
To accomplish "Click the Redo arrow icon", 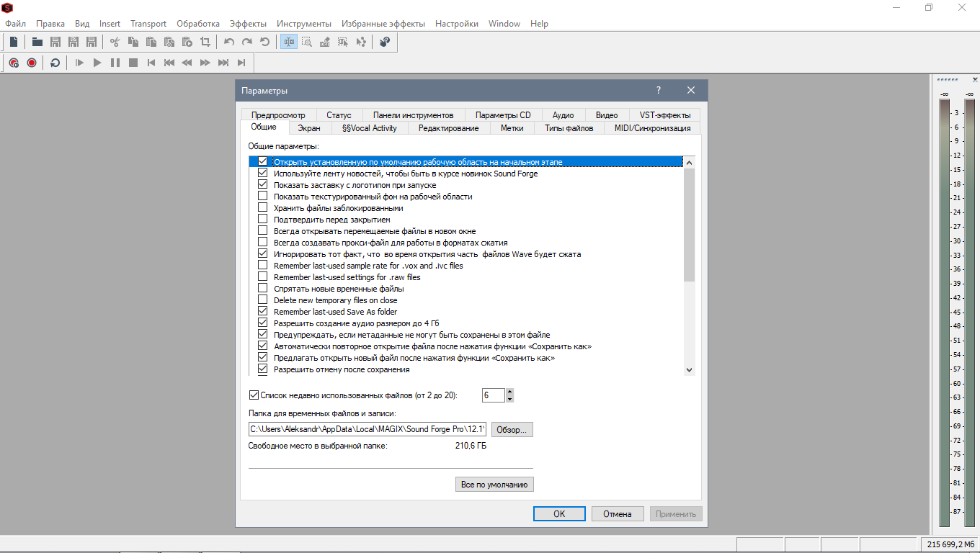I will click(247, 42).
